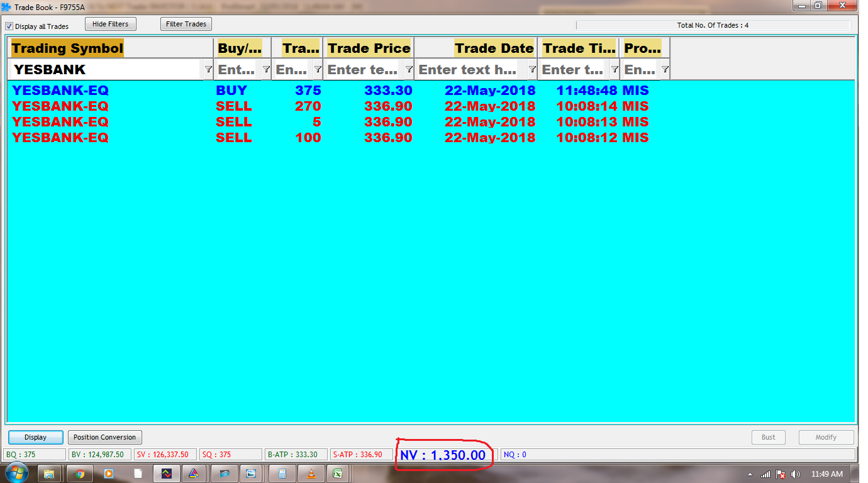Click the BV : 124,987.50 status entry
This screenshot has height=483, width=868.
click(x=99, y=455)
